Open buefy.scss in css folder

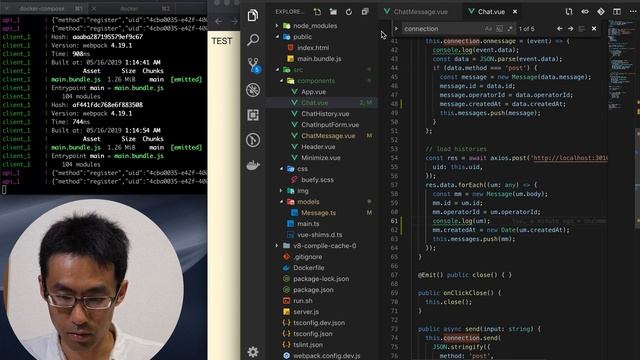317,180
